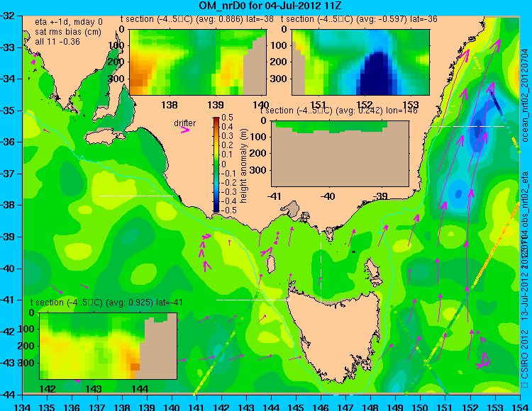The image size is (532, 411).
Task: Click the -41 tick under the lon=146 inset
Action: [x=275, y=196]
